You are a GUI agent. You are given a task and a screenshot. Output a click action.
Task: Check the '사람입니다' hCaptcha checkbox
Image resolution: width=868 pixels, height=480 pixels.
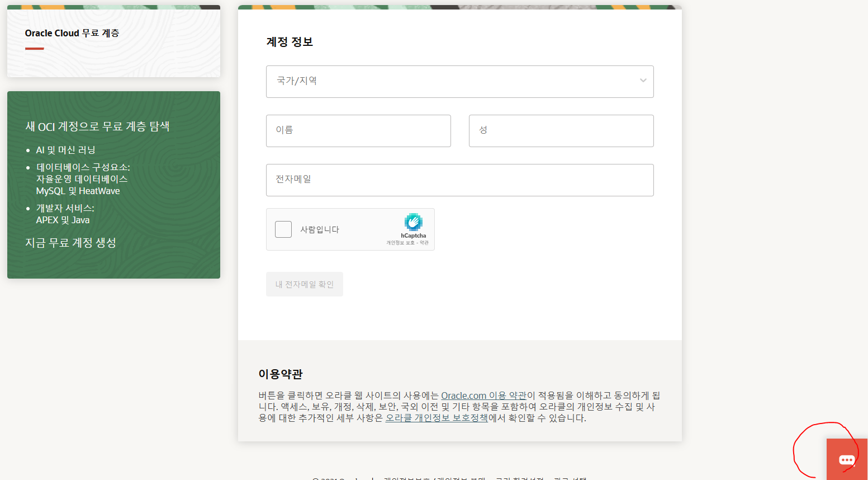(283, 229)
